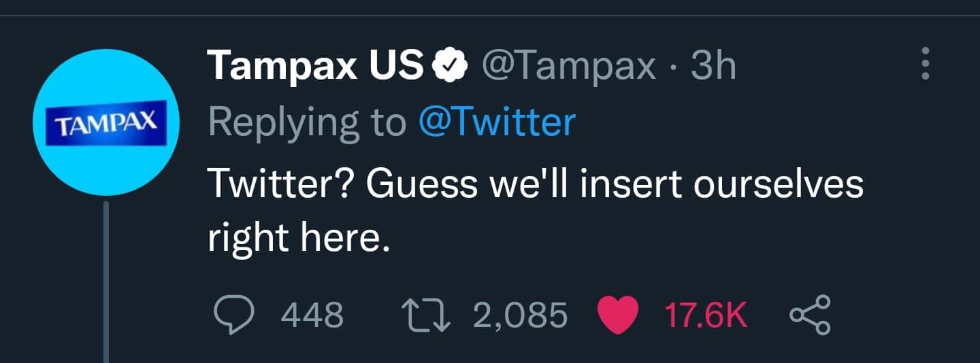Screen dimensions: 980x363
Task: Click the reply speech bubble icon
Action: (235, 315)
